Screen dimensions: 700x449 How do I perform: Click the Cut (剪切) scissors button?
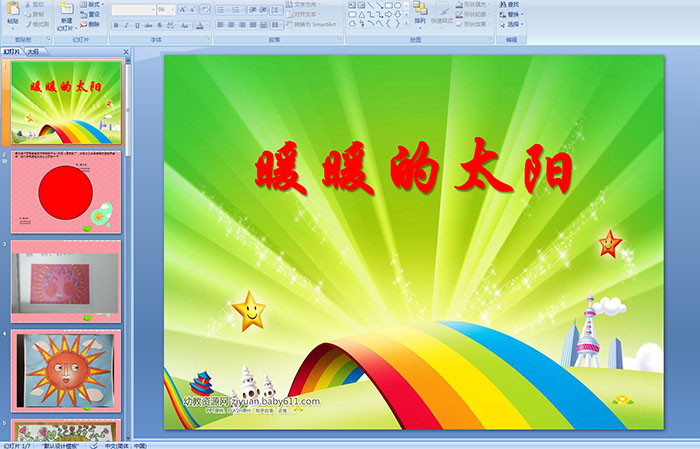pos(34,4)
